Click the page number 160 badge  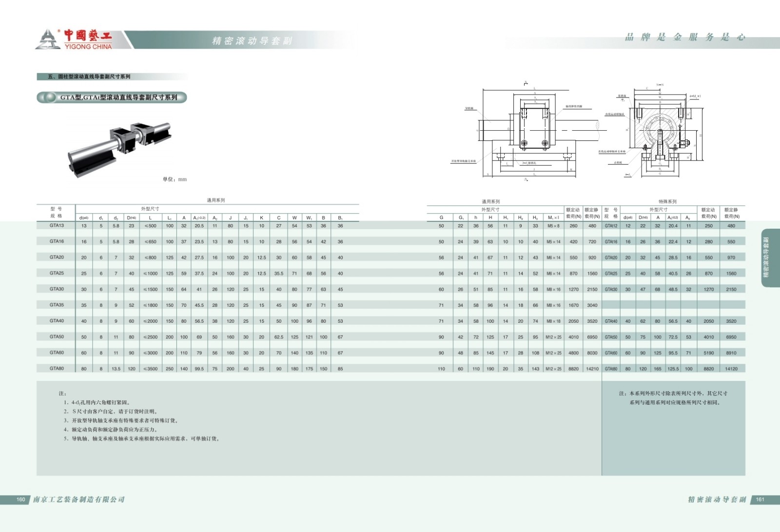[20, 499]
